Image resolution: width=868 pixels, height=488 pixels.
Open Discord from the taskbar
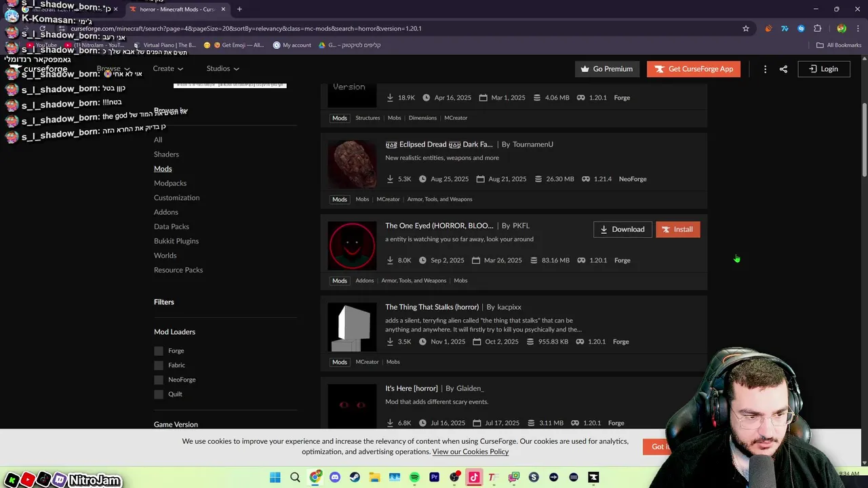335,477
